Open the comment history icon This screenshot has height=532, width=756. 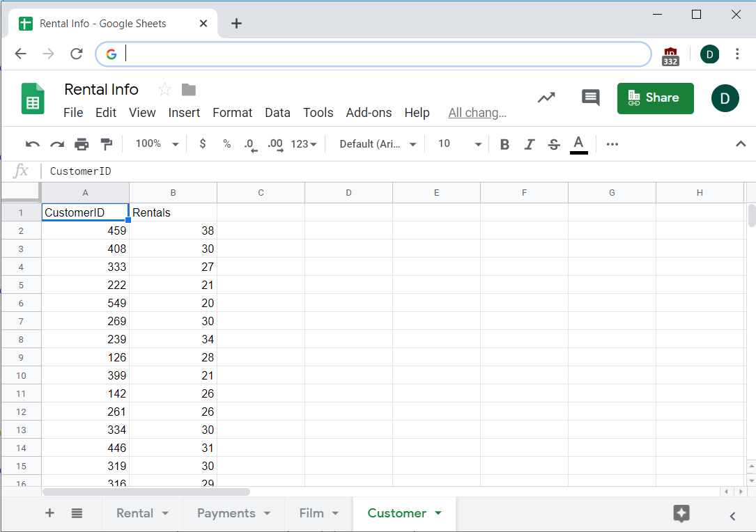[x=590, y=98]
